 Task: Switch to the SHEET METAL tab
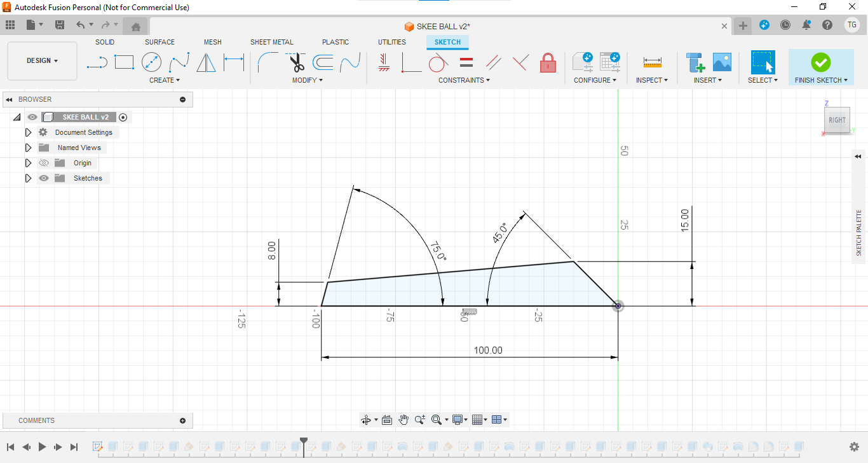[x=272, y=42]
